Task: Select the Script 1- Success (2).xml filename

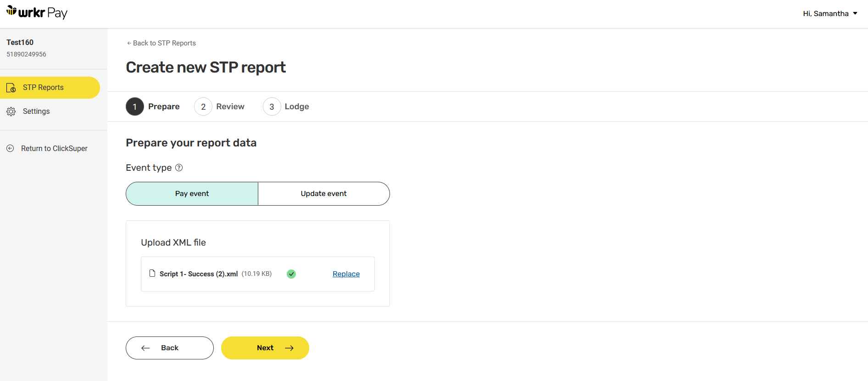Action: [x=199, y=274]
